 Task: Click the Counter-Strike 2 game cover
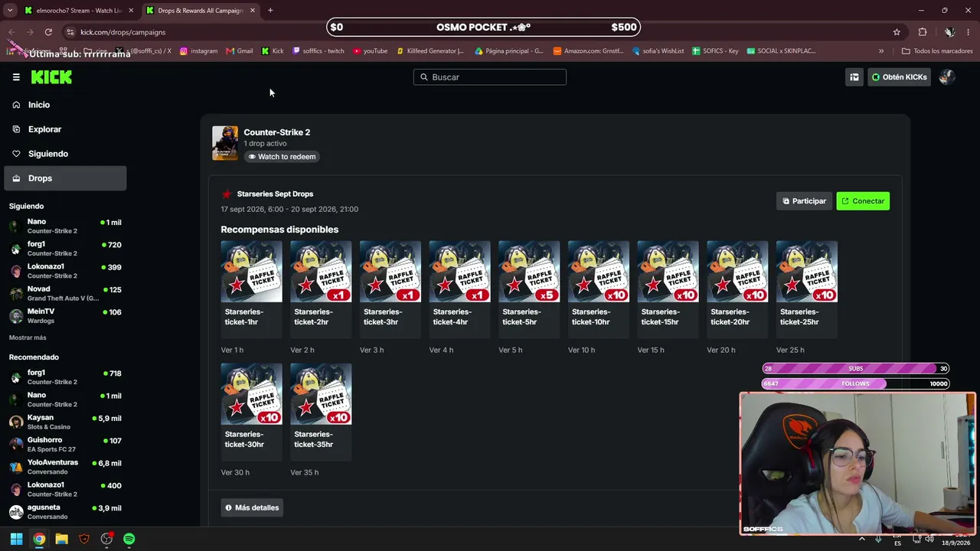[225, 143]
